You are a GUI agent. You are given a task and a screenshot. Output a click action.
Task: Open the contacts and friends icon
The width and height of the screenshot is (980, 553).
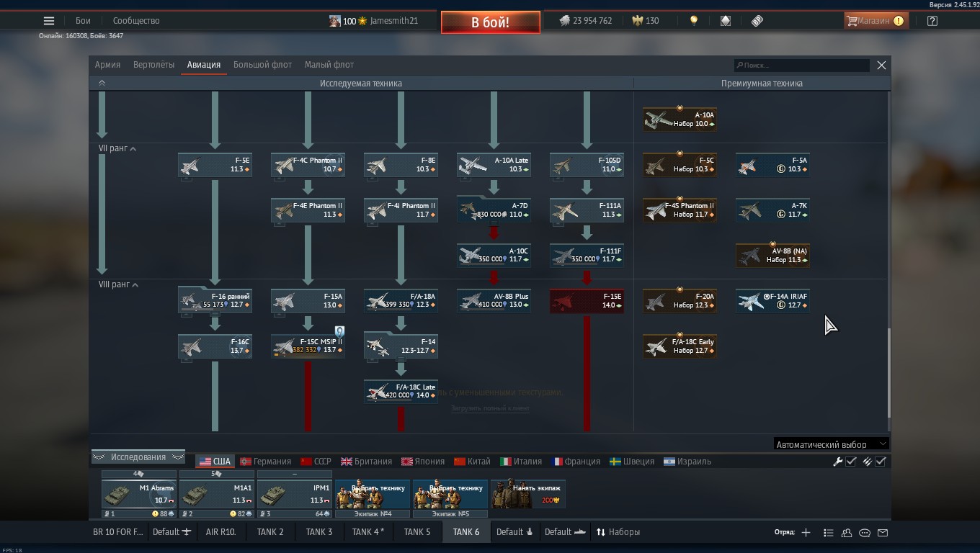[x=847, y=533]
